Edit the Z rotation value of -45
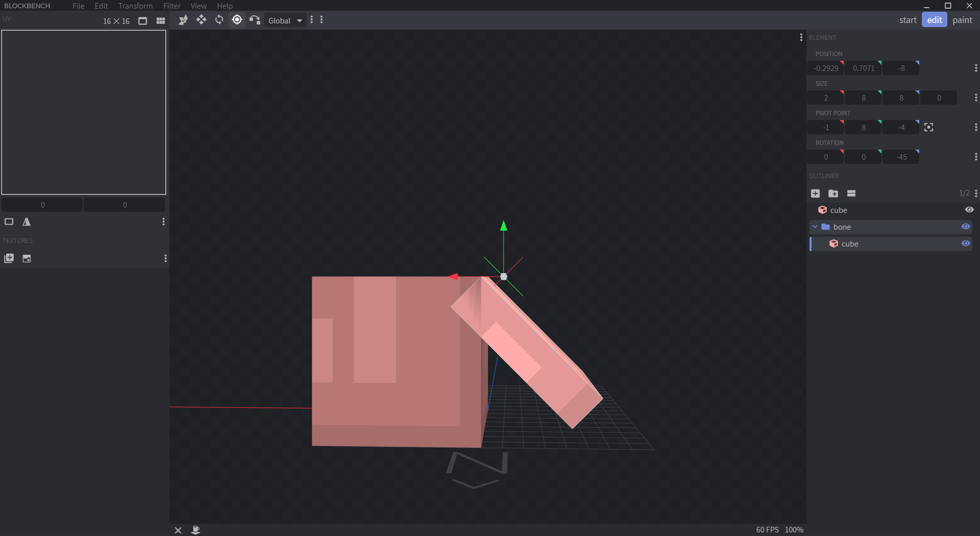Viewport: 980px width, 536px height. tap(900, 157)
